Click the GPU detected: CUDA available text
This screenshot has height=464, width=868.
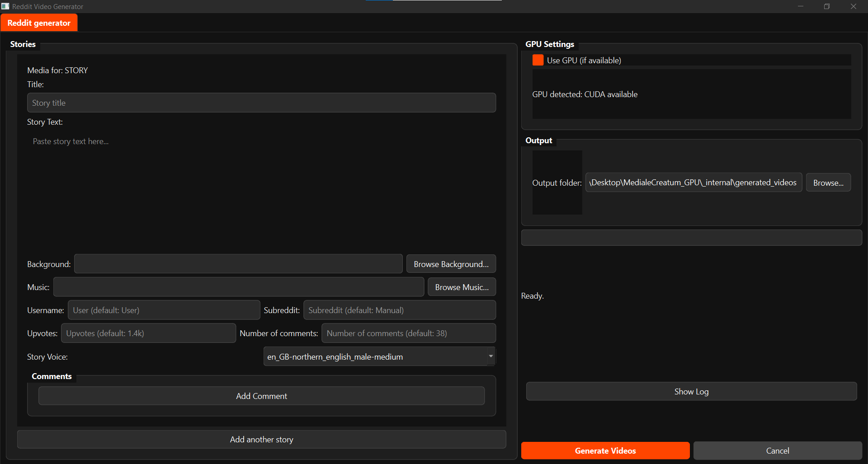(x=585, y=94)
